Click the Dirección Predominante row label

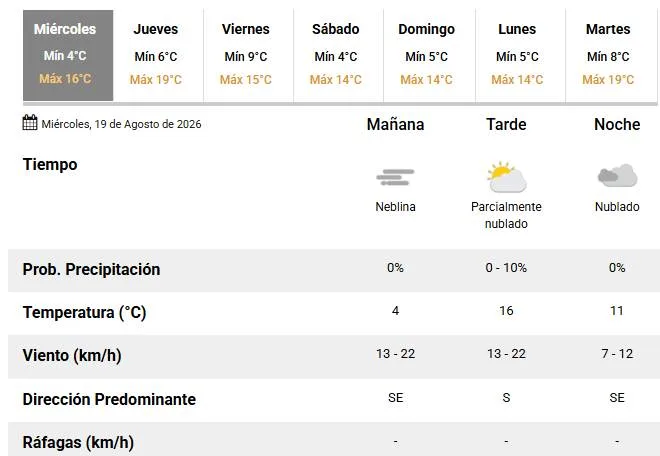[x=109, y=399]
